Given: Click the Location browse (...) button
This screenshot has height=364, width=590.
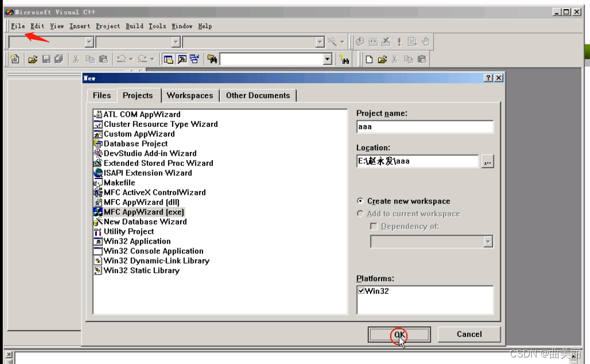Looking at the screenshot, I should (x=488, y=161).
